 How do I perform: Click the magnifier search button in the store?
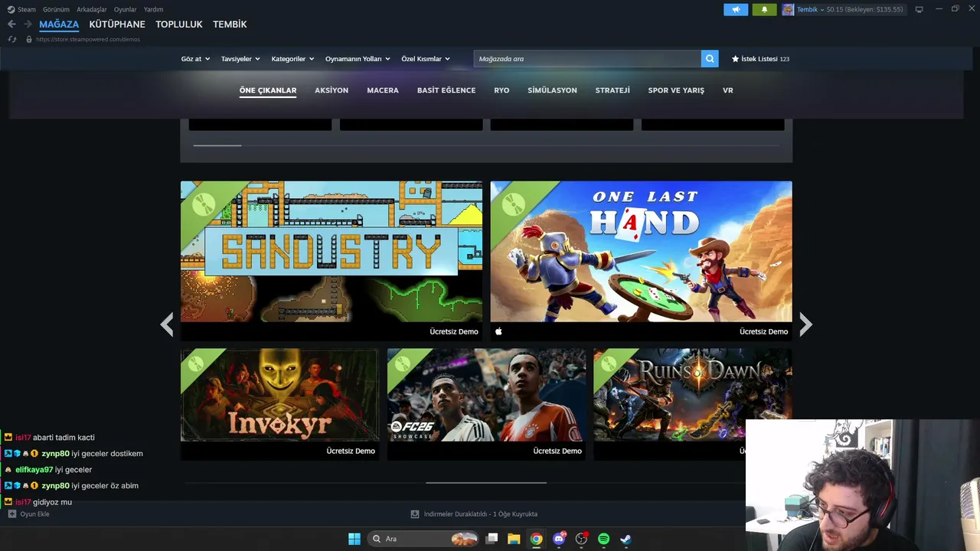710,59
